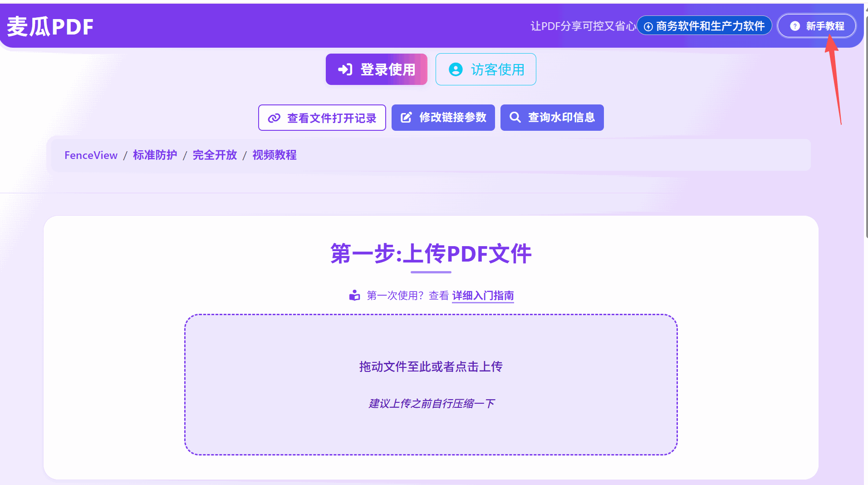Open the 详细入门指南 guide link
The height and width of the screenshot is (485, 868).
(x=482, y=296)
